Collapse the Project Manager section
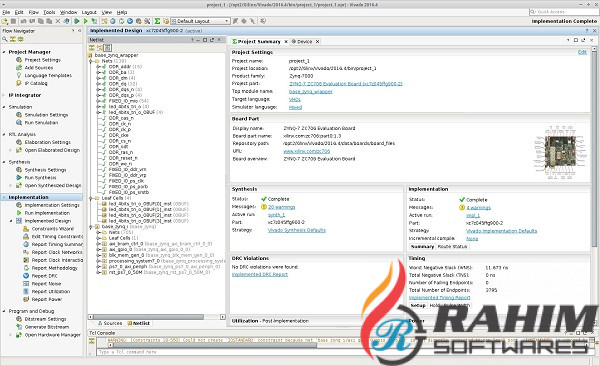600x366 pixels. pyautogui.click(x=4, y=52)
